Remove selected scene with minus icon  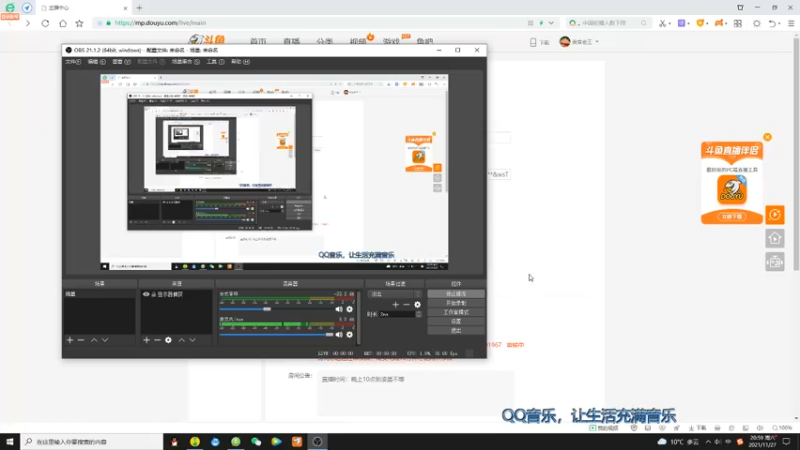point(81,340)
